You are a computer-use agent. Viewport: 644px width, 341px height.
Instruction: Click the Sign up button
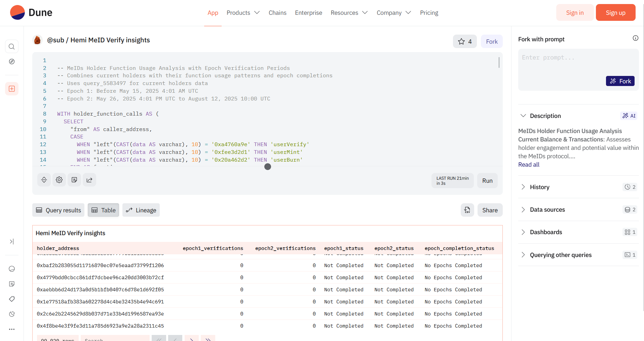[615, 12]
